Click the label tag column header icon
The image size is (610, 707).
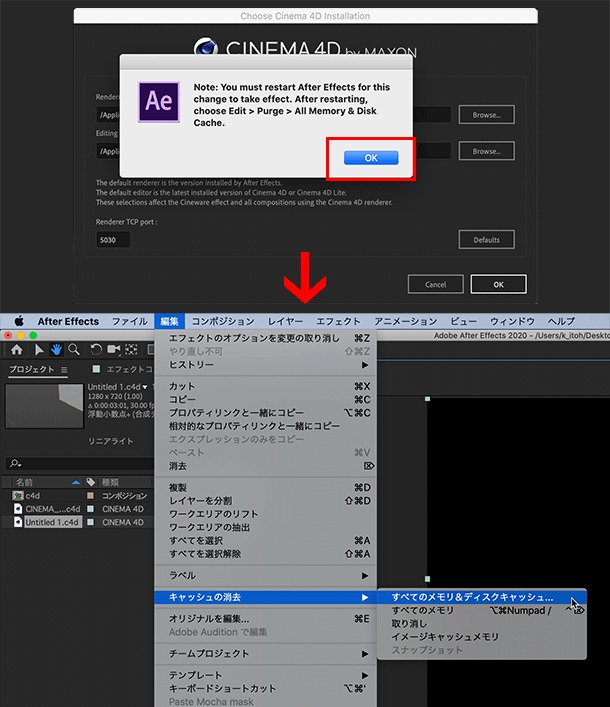(91, 482)
